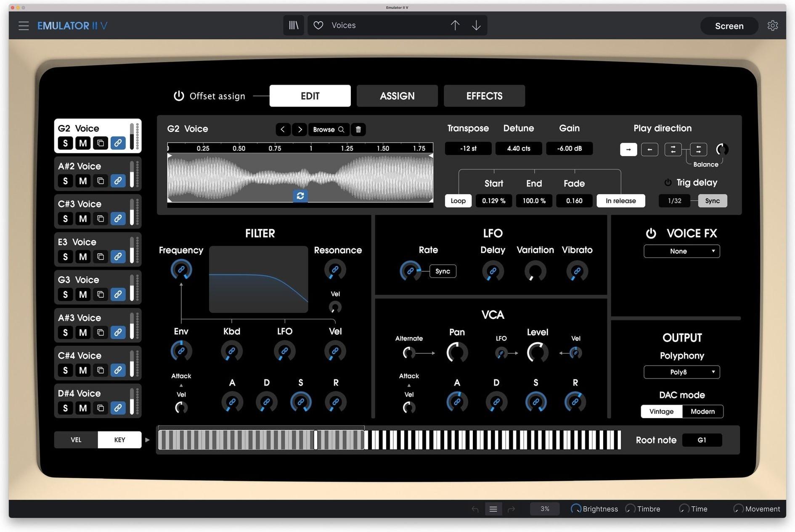Enable the Trig delay power toggle
Viewport: 795px width, 532px height.
[668, 182]
